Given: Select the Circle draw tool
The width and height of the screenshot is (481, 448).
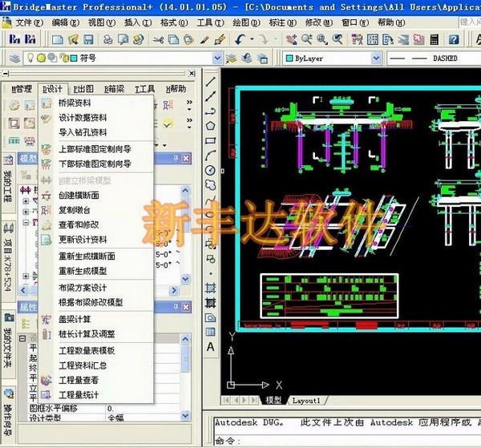Looking at the screenshot, I should (x=210, y=170).
